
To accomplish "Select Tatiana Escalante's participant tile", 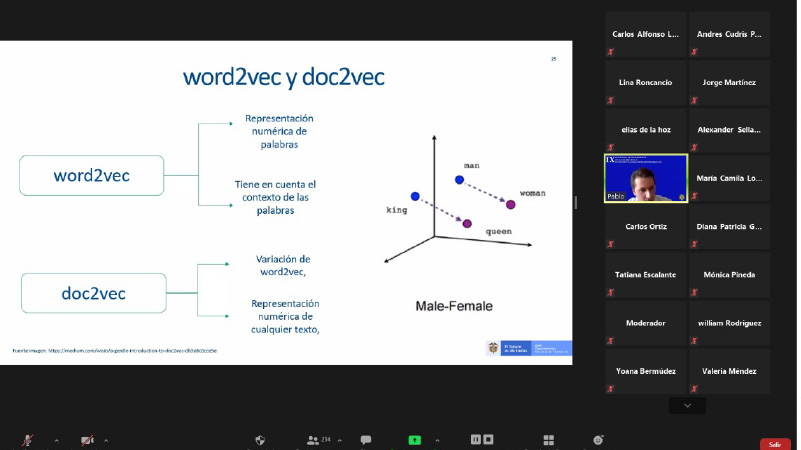I will pos(646,275).
